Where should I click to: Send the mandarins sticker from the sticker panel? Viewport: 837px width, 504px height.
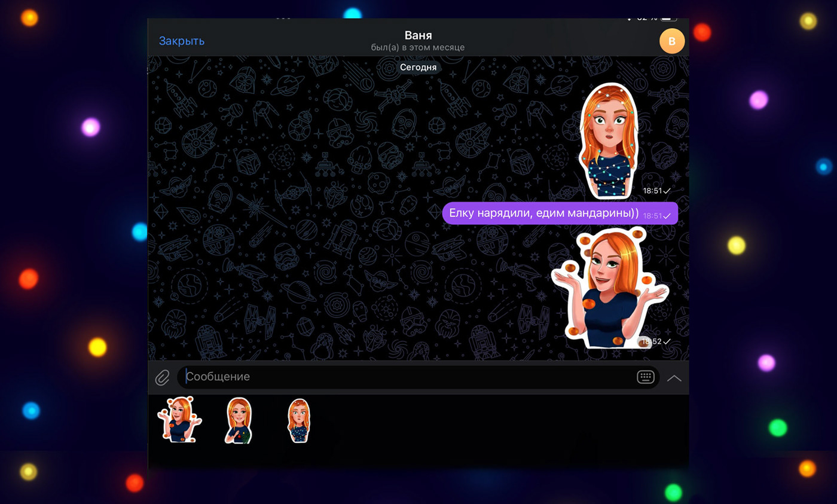[179, 420]
